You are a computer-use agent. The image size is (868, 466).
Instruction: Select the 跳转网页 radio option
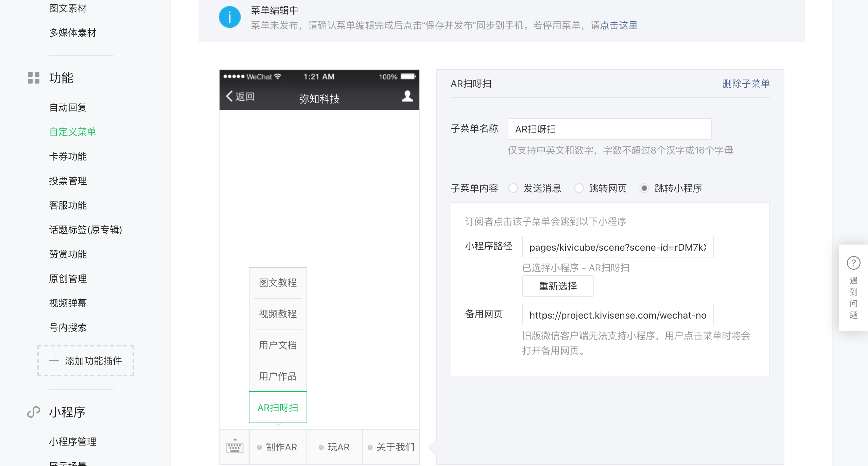point(579,188)
